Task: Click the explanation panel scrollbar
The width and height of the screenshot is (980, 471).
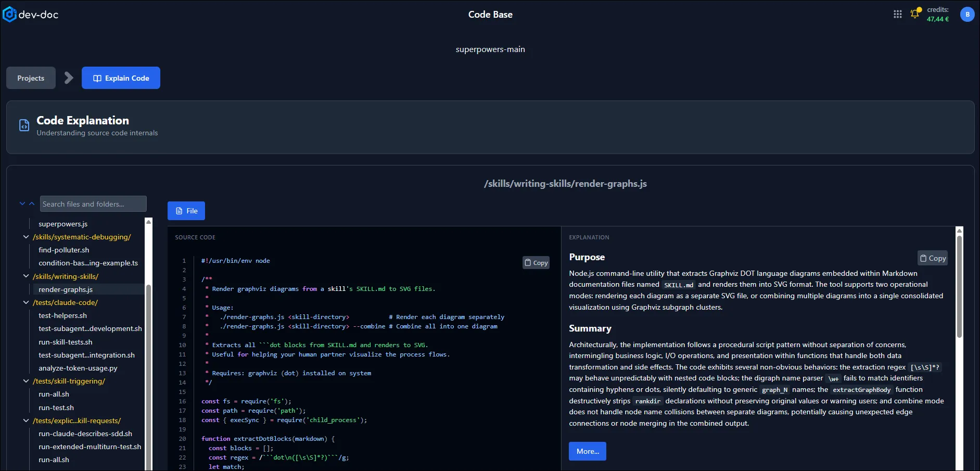Action: (x=959, y=286)
